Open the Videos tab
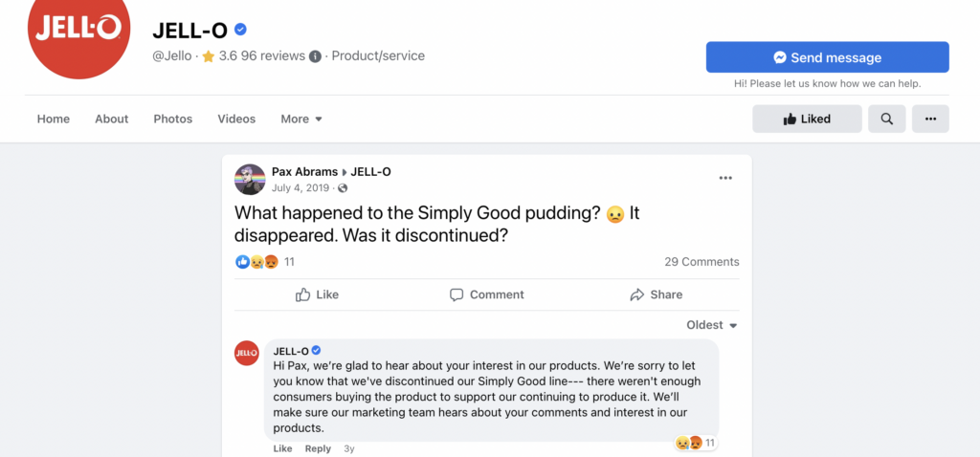The width and height of the screenshot is (980, 457). pos(236,120)
